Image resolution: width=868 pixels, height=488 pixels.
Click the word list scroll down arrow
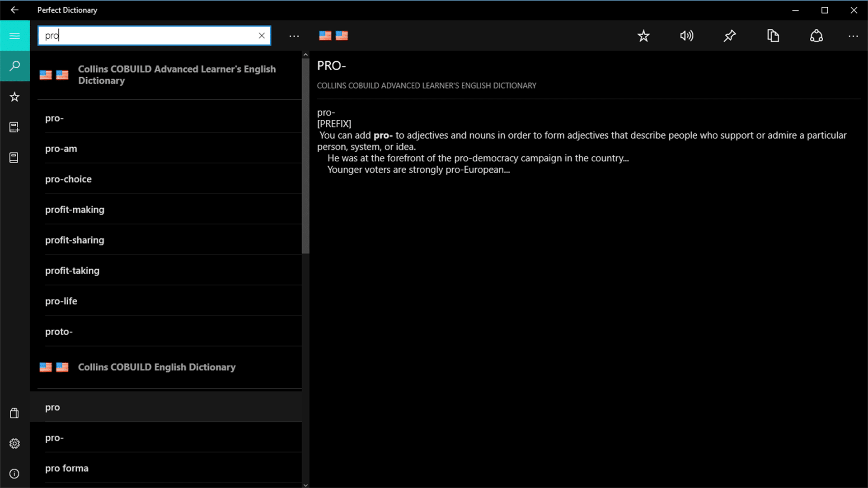[x=305, y=485]
